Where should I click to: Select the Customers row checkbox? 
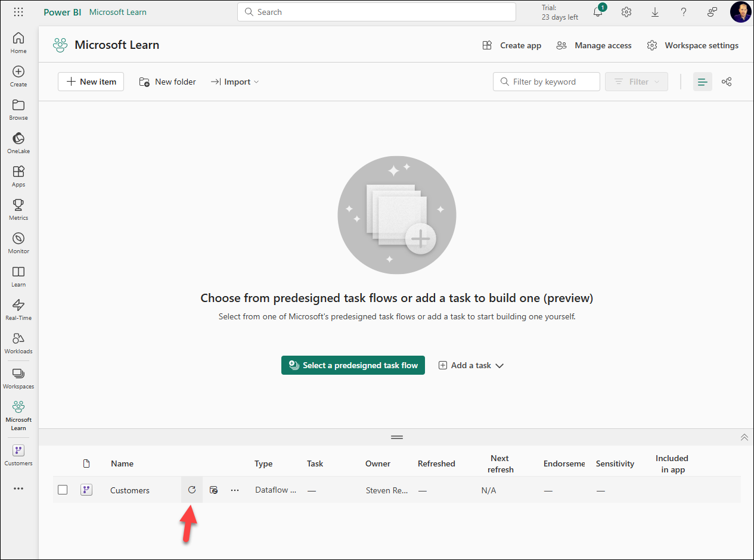pyautogui.click(x=63, y=490)
